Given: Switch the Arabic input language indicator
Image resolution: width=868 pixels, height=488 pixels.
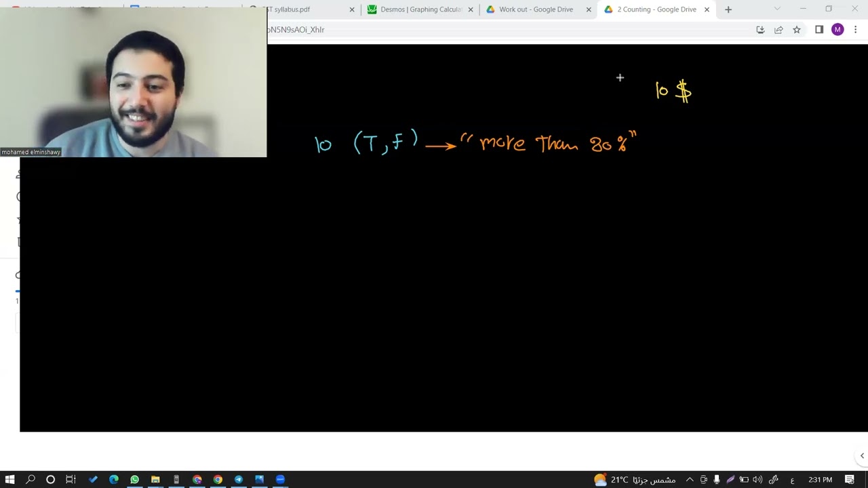Looking at the screenshot, I should point(792,480).
